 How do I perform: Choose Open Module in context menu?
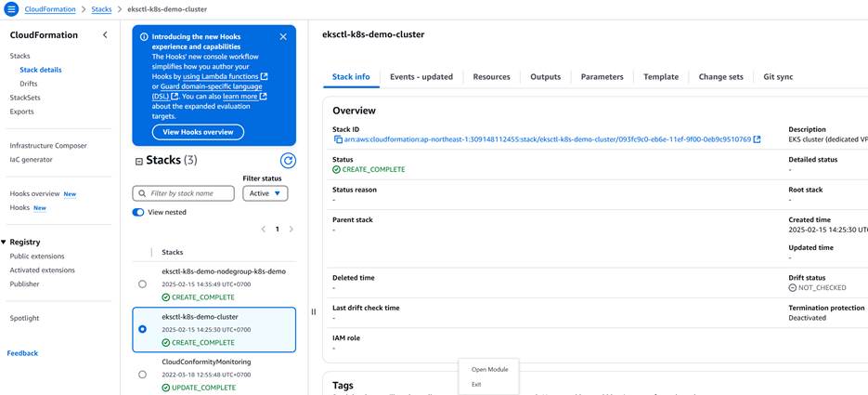point(489,370)
